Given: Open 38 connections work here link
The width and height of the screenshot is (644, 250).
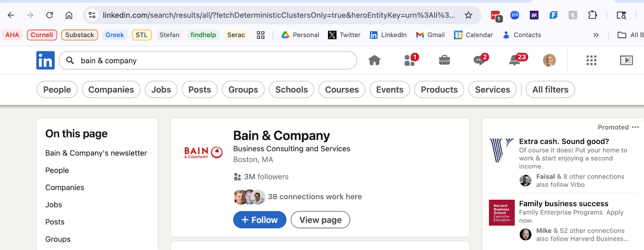Looking at the screenshot, I should [x=315, y=196].
